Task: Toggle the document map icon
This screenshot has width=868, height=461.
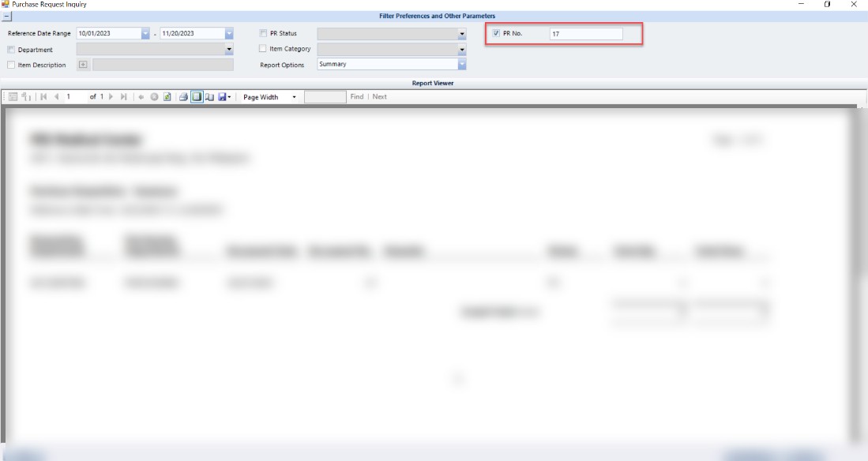Action: [x=13, y=97]
